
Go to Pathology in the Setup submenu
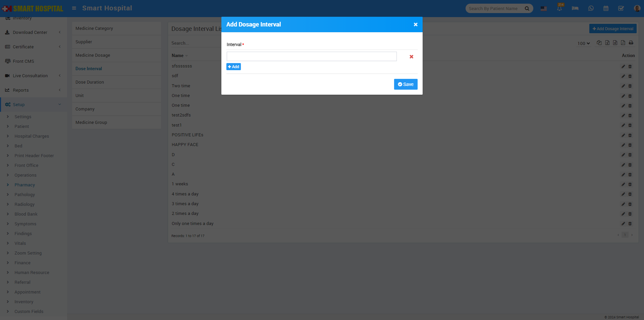click(25, 195)
